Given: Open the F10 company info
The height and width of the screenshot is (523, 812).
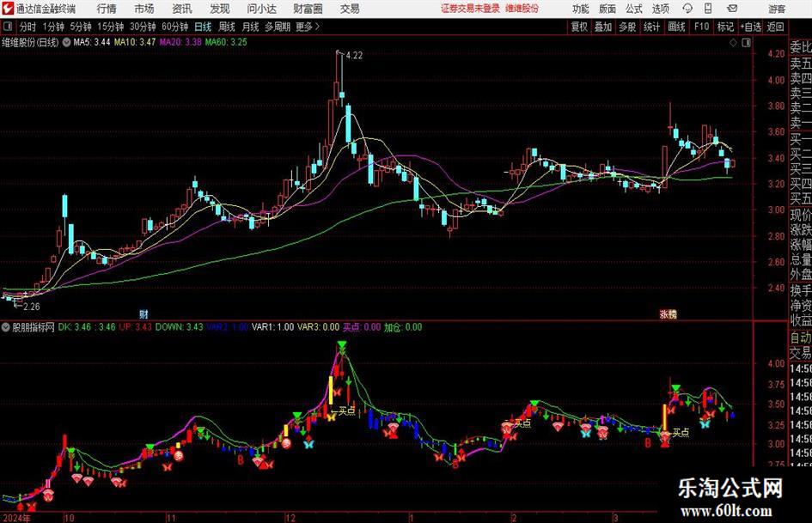Looking at the screenshot, I should (702, 27).
